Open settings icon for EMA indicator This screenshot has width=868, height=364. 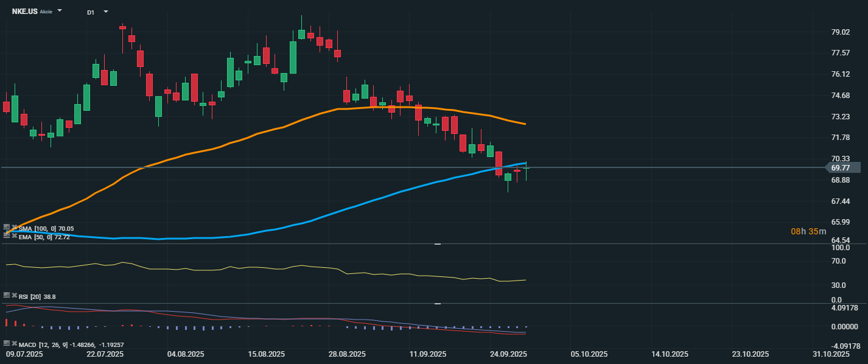coord(7,235)
